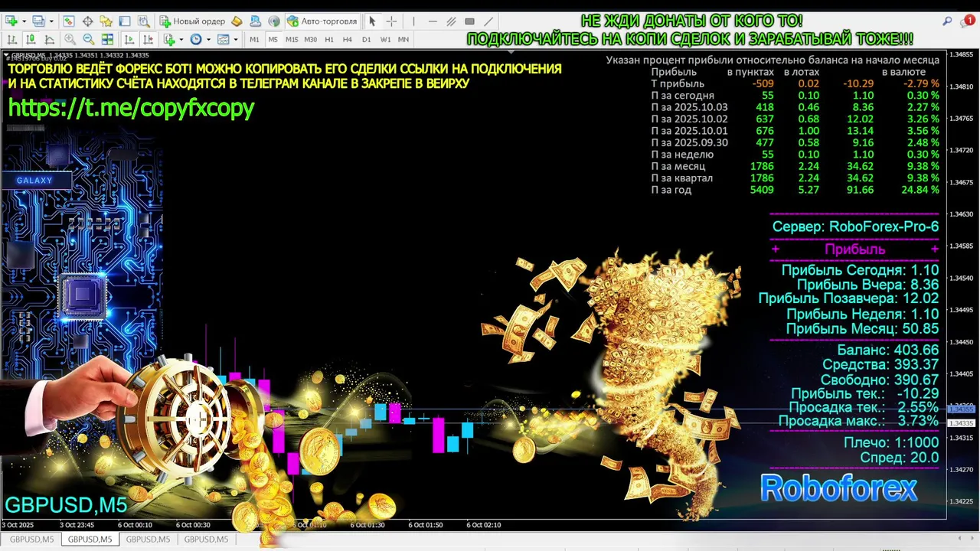This screenshot has height=551, width=980.
Task: Zoom in on the chart
Action: tap(70, 39)
